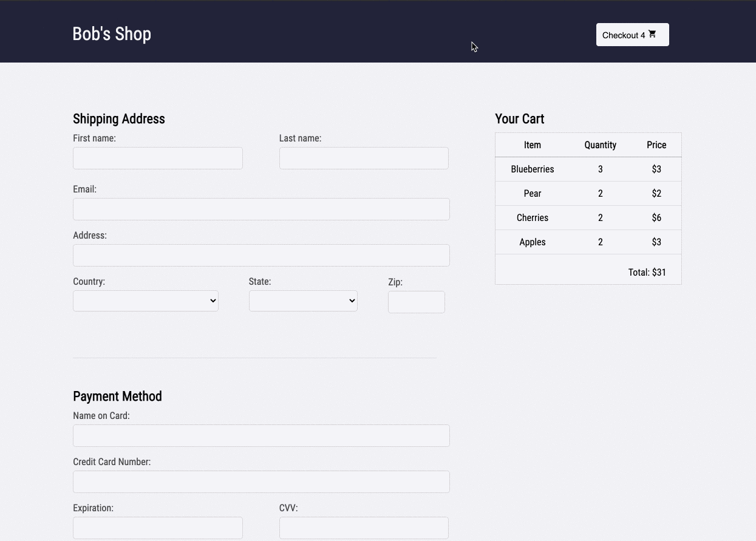756x541 pixels.
Task: Click the Item column header
Action: pyautogui.click(x=533, y=145)
